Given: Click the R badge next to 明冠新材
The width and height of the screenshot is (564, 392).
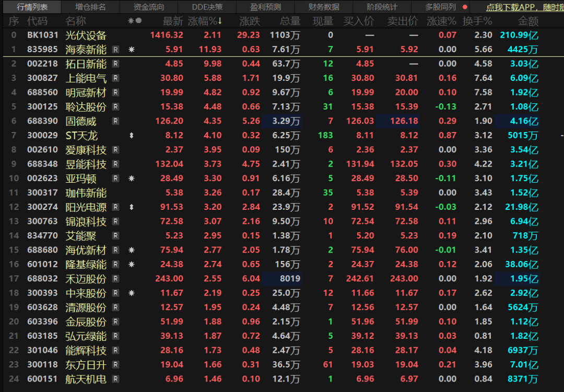Looking at the screenshot, I should 115,92.
